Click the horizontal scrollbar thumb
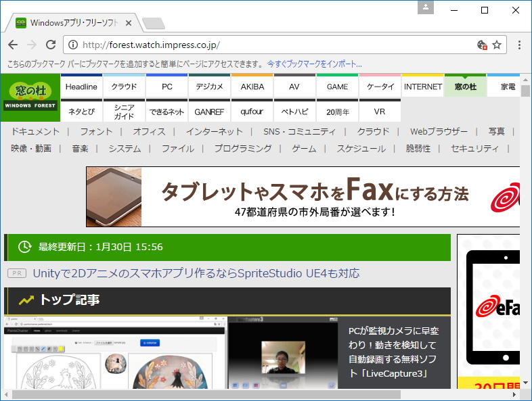The height and width of the screenshot is (401, 532). coord(206,394)
